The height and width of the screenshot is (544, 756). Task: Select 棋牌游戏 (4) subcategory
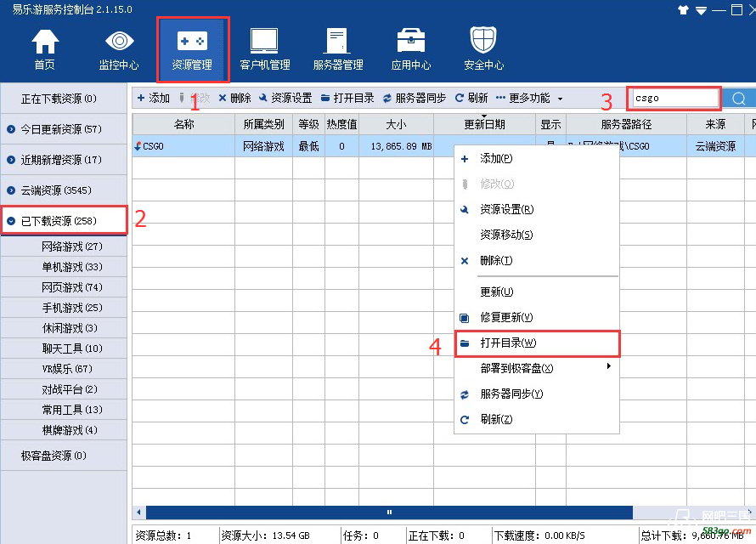tap(64, 430)
